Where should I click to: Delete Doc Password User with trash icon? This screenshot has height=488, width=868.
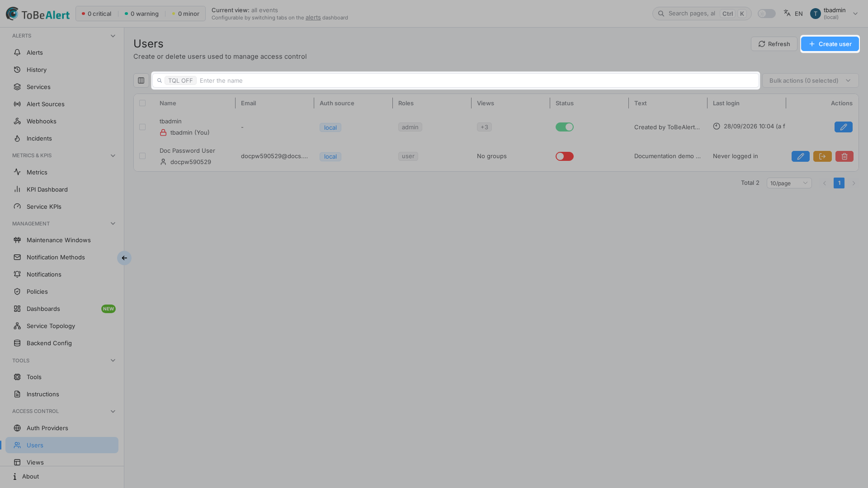coord(844,156)
